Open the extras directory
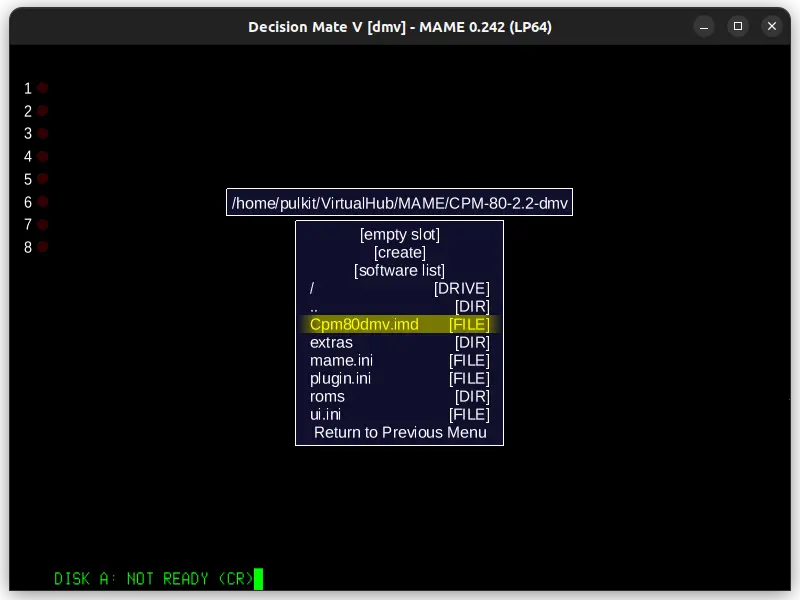800x600 pixels. pos(399,342)
